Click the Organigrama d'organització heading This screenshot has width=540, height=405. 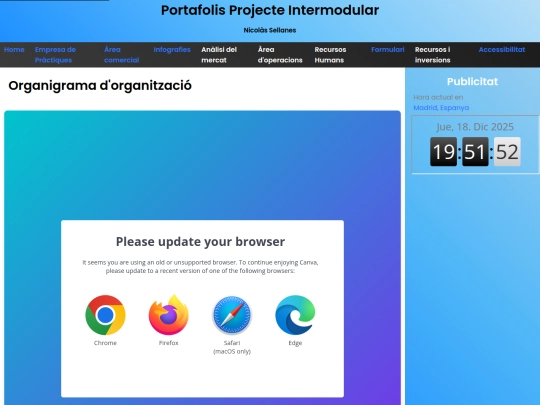pyautogui.click(x=100, y=86)
